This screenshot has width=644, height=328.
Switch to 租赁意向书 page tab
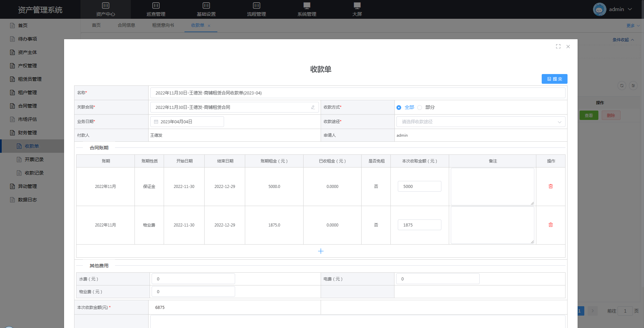pyautogui.click(x=163, y=25)
